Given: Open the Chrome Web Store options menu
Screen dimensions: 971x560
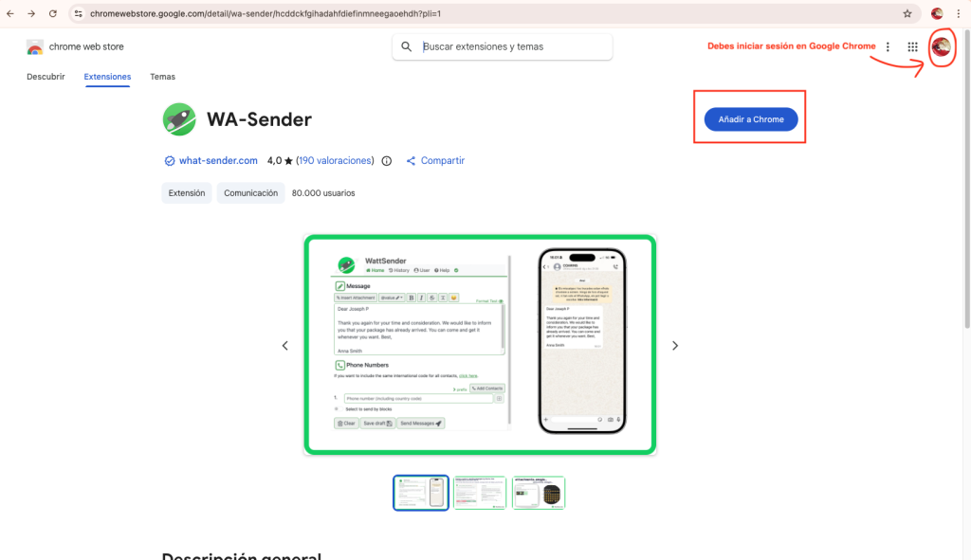Looking at the screenshot, I should 888,47.
